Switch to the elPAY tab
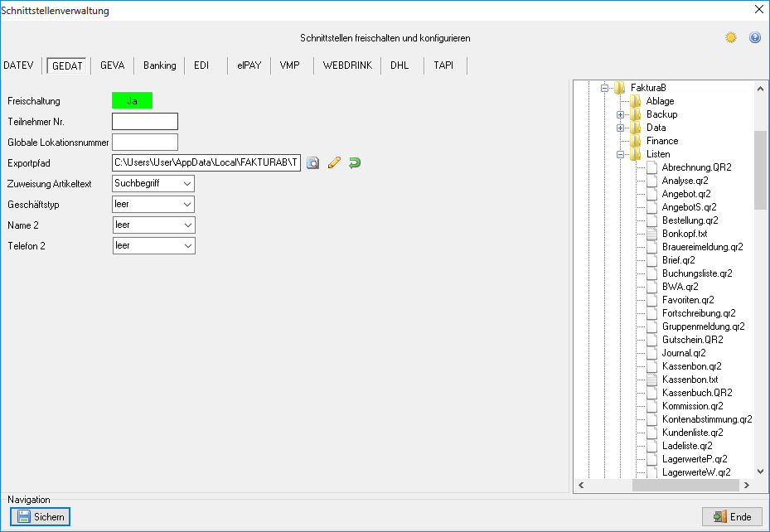Screen dimensions: 770x532 [249, 65]
